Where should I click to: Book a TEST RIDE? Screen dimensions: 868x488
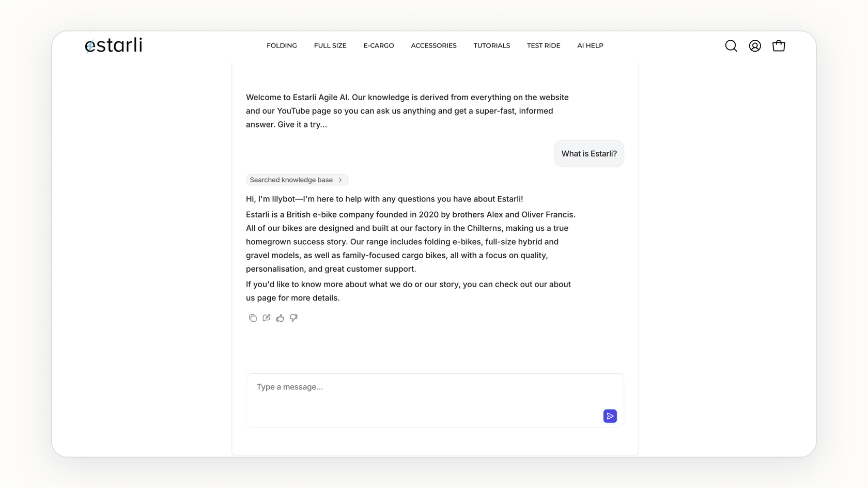543,45
